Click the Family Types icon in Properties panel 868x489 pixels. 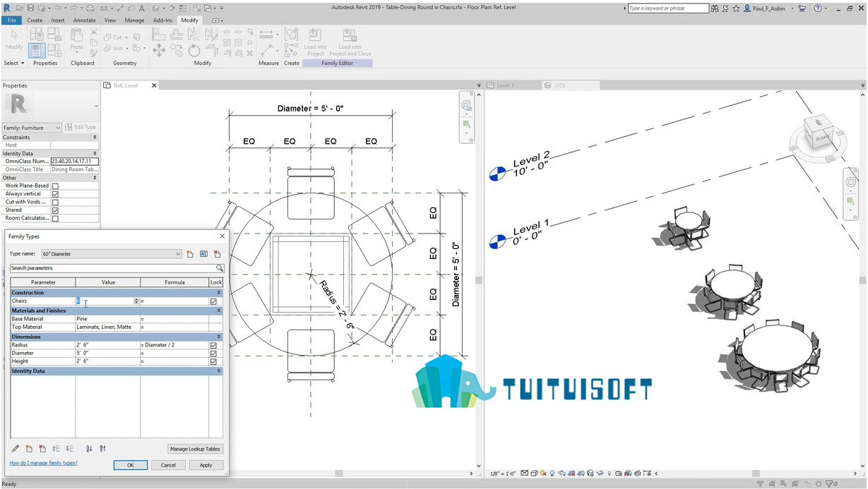pos(37,50)
